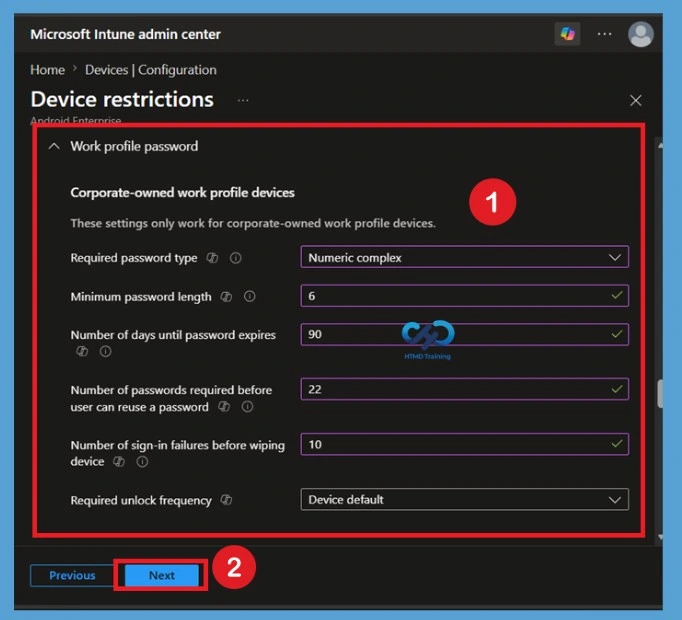Click Copilot icon next to Required password type

coord(212,258)
